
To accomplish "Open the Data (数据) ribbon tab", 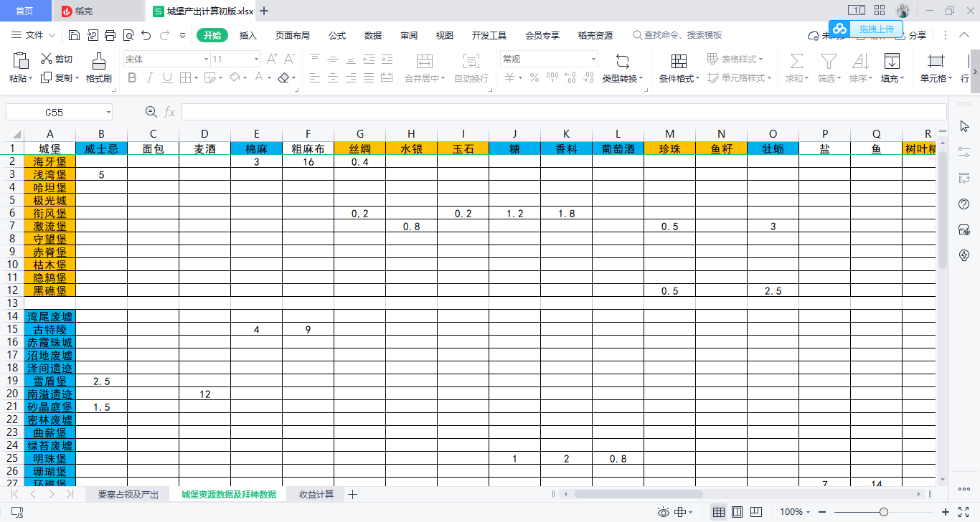I will pos(373,35).
